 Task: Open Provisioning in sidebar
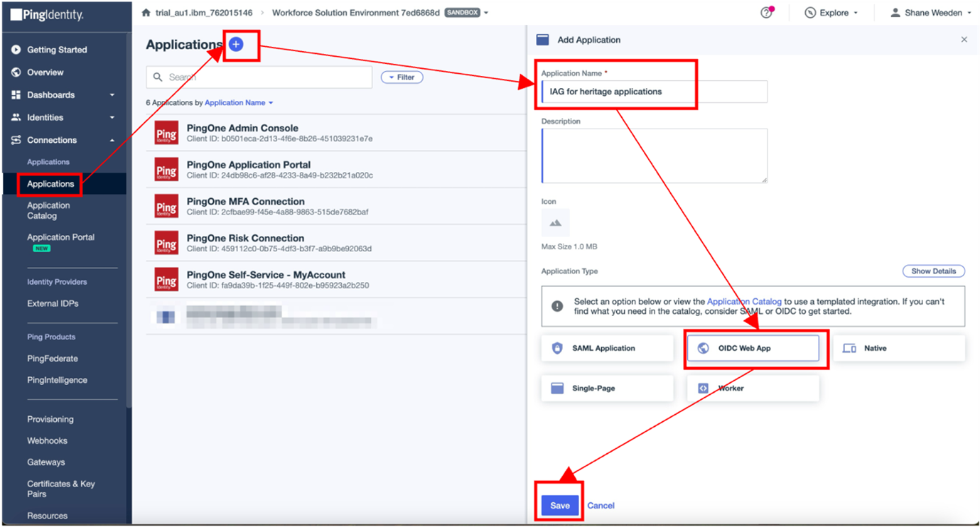50,419
